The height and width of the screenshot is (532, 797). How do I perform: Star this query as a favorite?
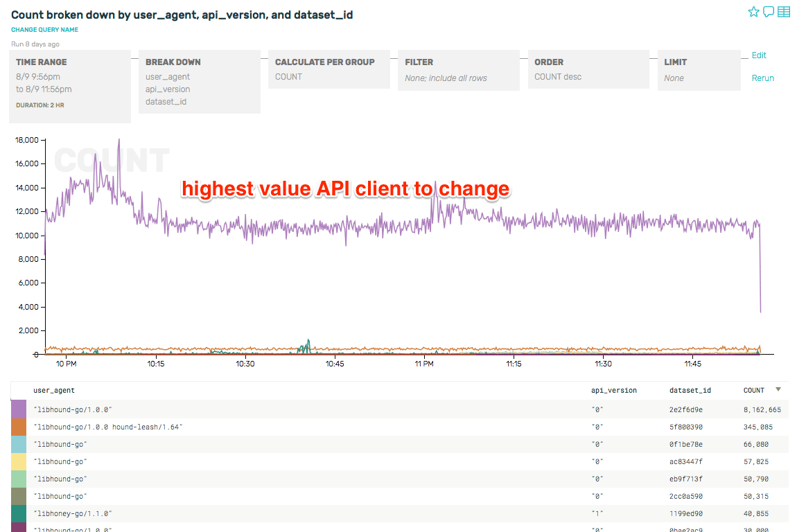click(753, 12)
